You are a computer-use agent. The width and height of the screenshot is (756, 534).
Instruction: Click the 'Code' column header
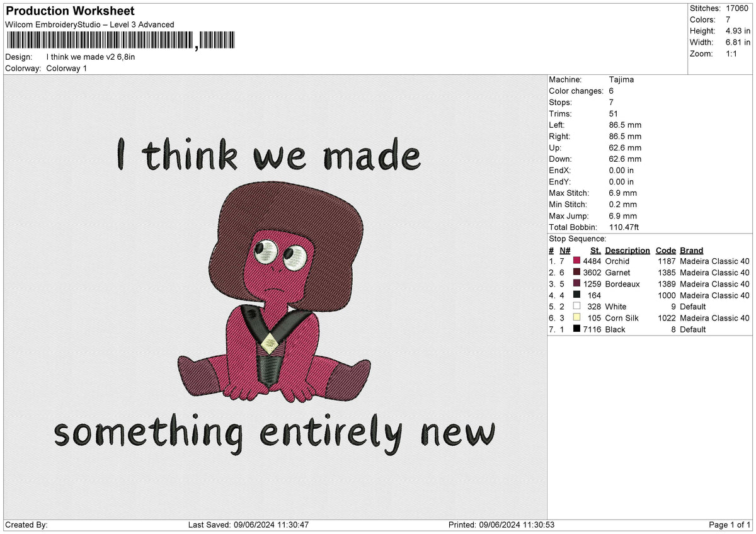665,251
